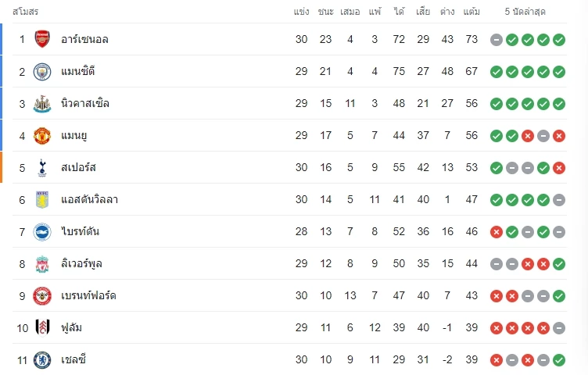Viewport: 588px width, 375px height.
Task: Open the ลิเวอร์พูล team link
Action: [x=84, y=263]
